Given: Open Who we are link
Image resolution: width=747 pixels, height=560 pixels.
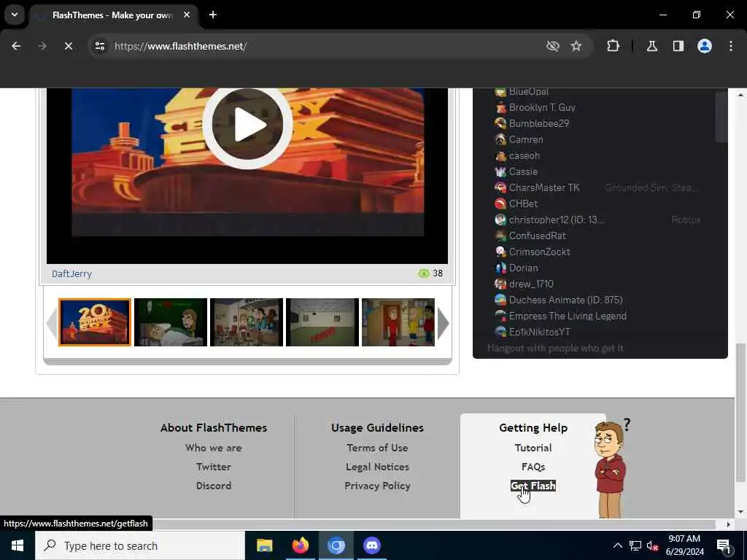Looking at the screenshot, I should tap(214, 448).
